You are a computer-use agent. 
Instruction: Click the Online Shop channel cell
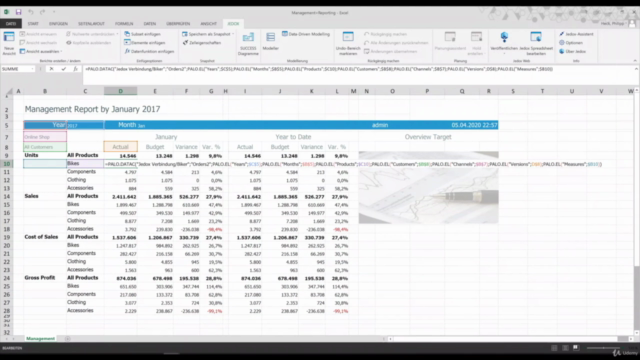pos(45,137)
